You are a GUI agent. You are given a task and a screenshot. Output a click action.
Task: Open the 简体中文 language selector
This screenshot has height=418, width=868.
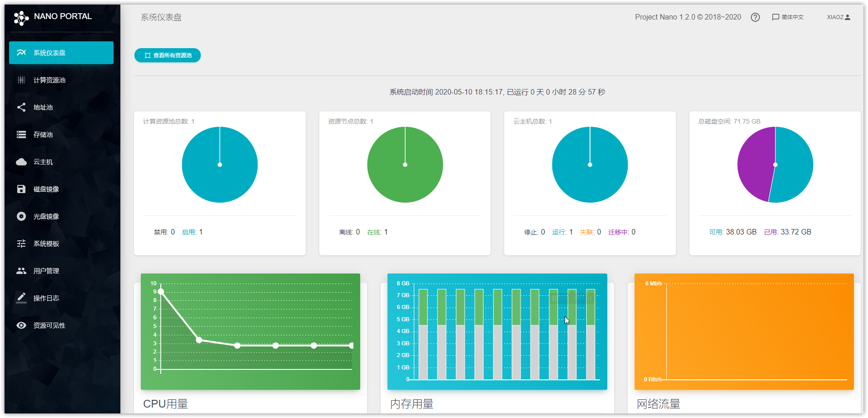click(788, 17)
